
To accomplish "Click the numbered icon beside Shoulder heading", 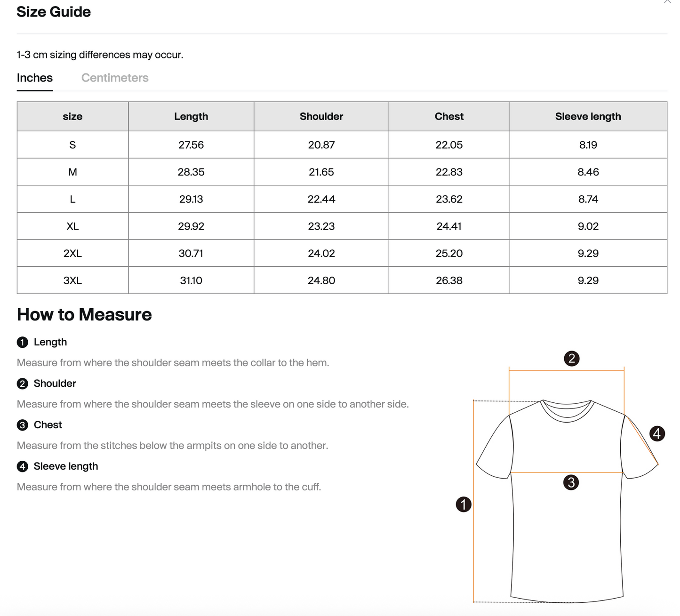I will click(x=22, y=384).
